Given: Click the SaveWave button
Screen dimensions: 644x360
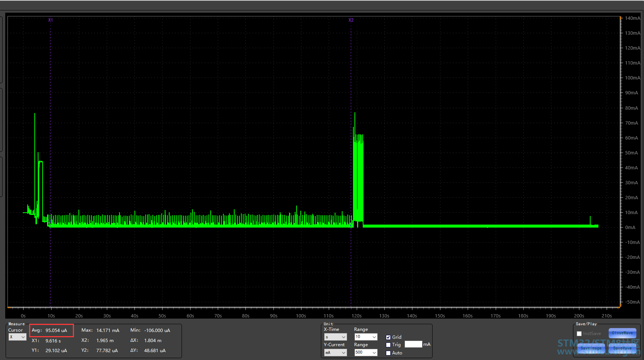Looking at the screenshot, I should (x=622, y=348).
